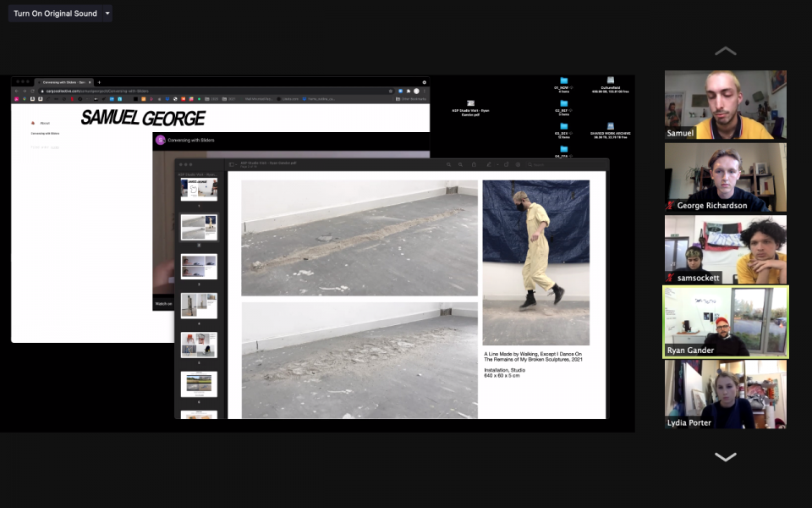The image size is (812, 508).
Task: Open the 2021 bookmarks folder
Action: click(x=229, y=98)
